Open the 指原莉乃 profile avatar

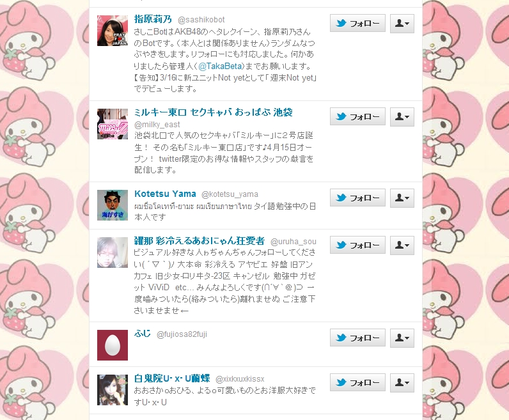point(113,31)
